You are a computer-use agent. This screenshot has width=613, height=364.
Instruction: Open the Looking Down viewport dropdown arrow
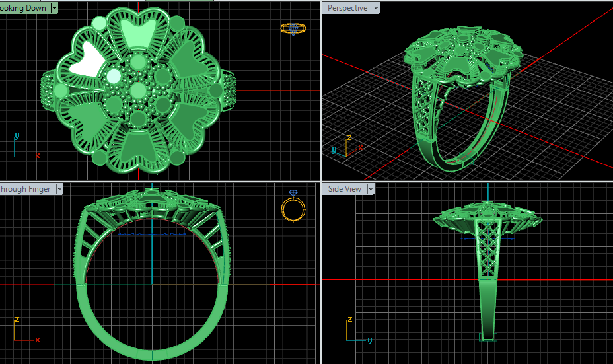[54, 8]
